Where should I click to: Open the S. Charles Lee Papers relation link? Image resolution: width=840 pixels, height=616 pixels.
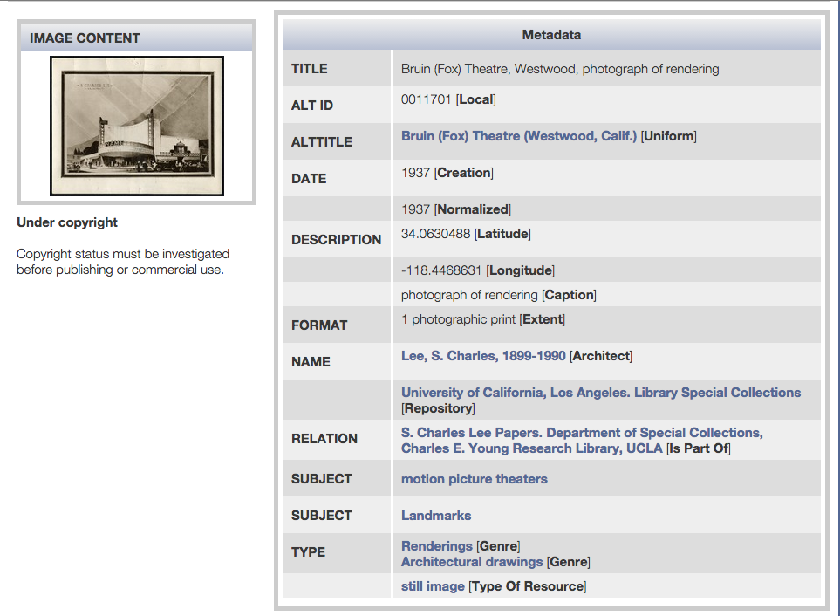pos(582,433)
